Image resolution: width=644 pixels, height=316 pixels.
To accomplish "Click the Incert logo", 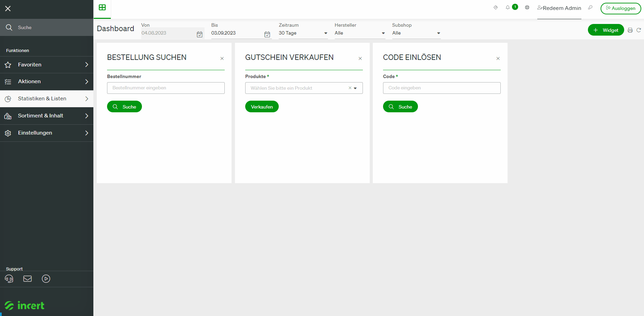I will coord(24,305).
